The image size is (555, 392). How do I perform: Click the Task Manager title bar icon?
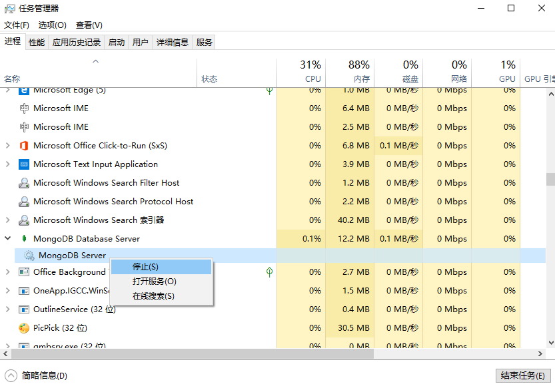pos(10,9)
